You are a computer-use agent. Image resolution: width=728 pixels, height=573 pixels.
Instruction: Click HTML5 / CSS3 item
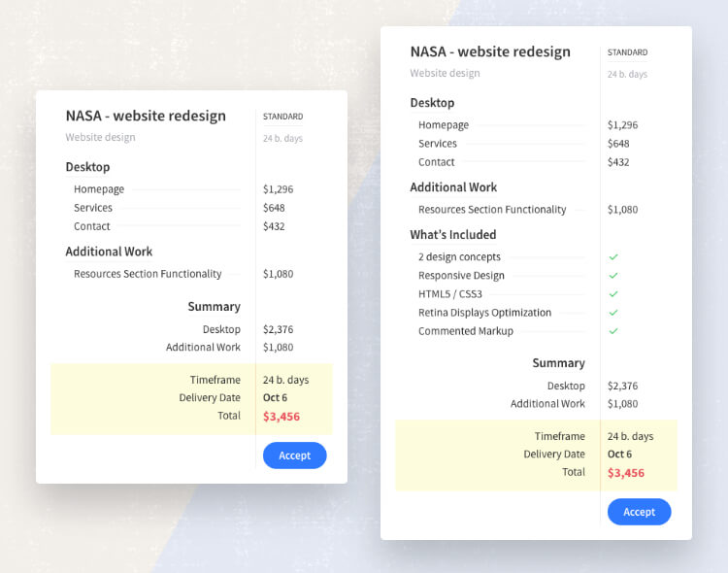pyautogui.click(x=450, y=294)
